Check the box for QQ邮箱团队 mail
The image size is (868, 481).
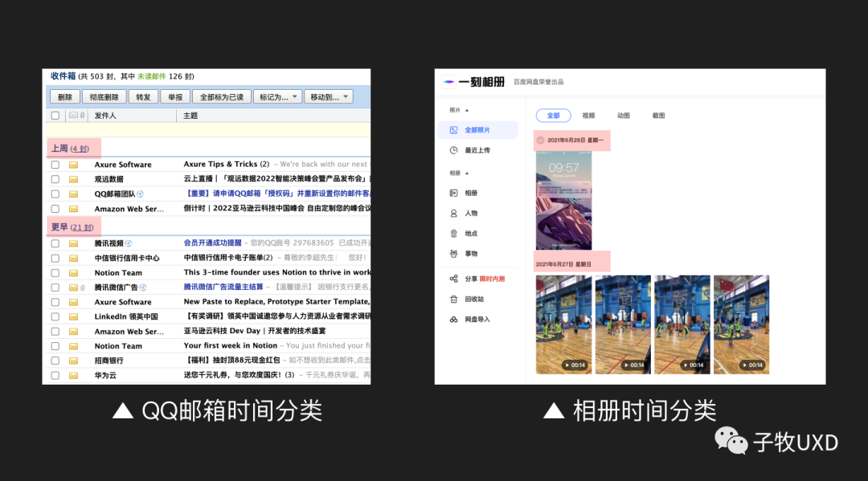click(x=55, y=194)
